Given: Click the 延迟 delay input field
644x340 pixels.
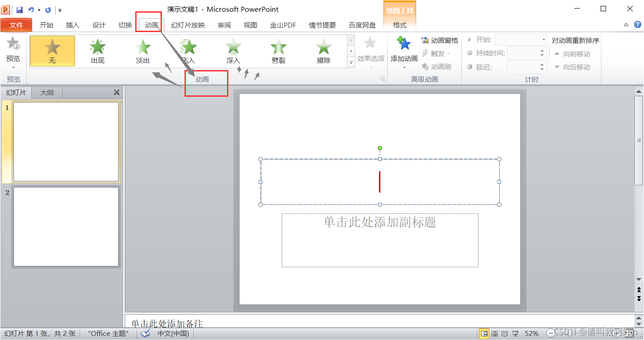Looking at the screenshot, I should (523, 67).
